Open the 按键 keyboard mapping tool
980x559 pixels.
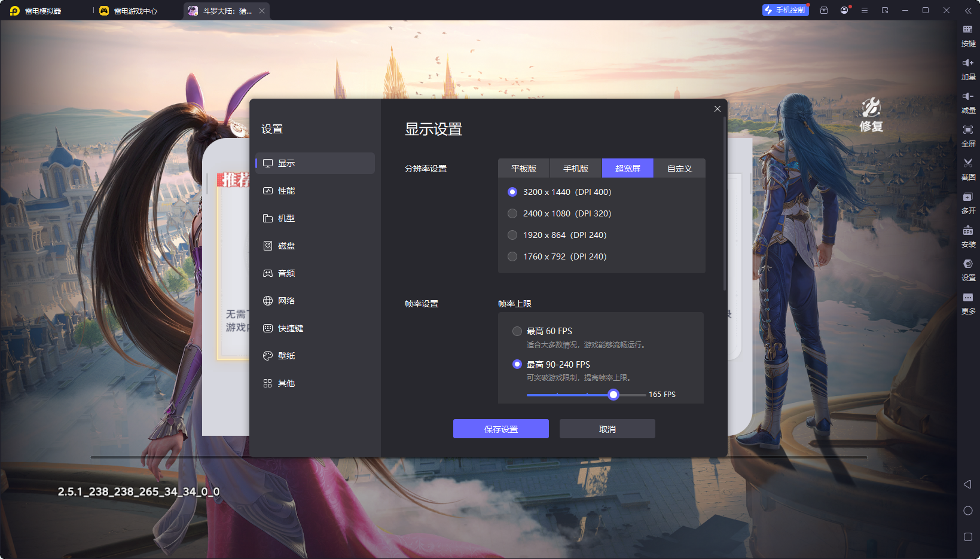click(x=968, y=35)
